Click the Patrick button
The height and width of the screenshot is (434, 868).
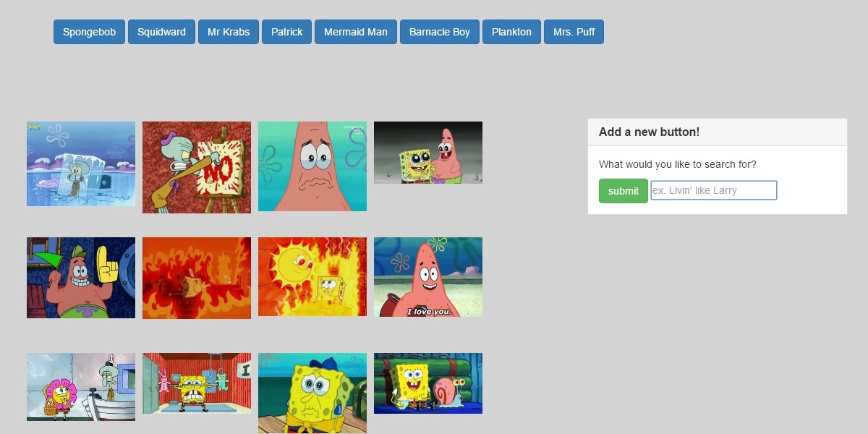(286, 32)
